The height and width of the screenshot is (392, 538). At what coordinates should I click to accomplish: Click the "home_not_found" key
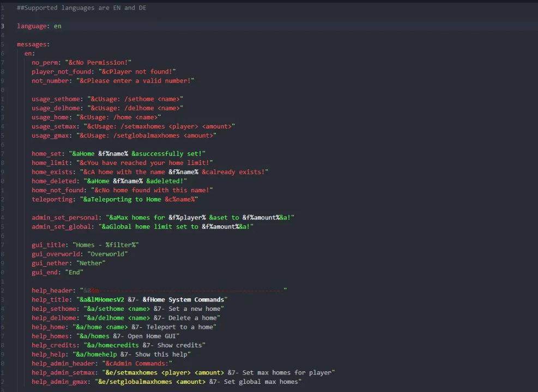pyautogui.click(x=57, y=190)
